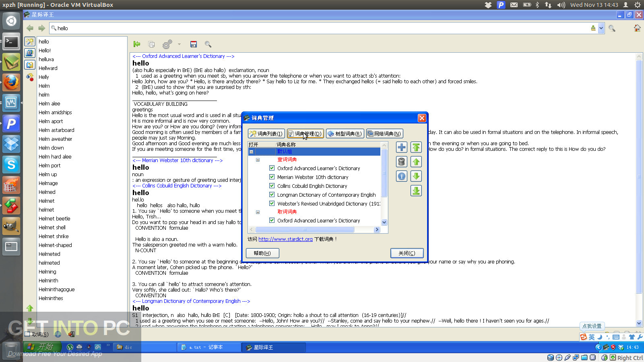Image resolution: width=644 pixels, height=362 pixels.
Task: Switch to the 树型词典(R) tab
Action: click(345, 134)
